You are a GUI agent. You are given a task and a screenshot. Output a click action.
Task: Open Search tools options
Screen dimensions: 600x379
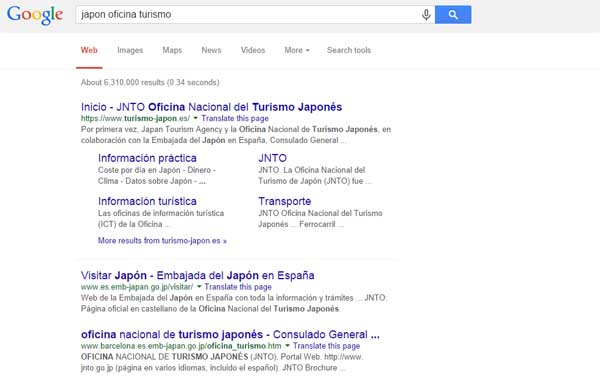click(349, 50)
